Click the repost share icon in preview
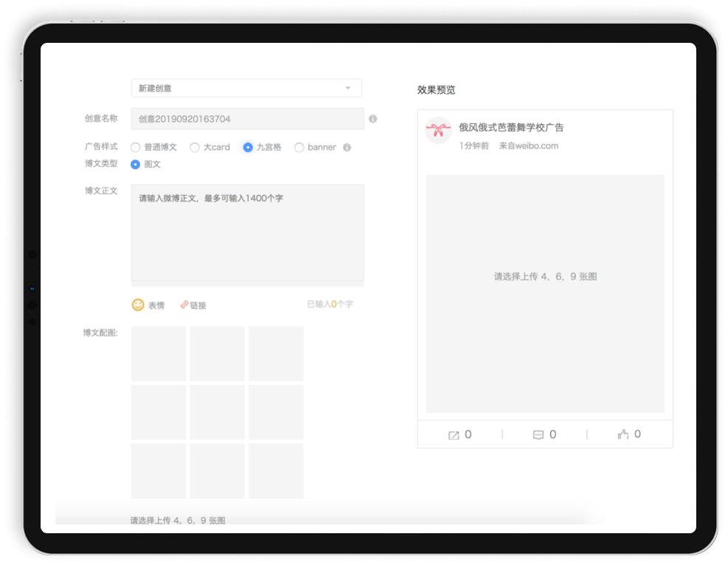This screenshot has width=728, height=565. click(x=453, y=435)
